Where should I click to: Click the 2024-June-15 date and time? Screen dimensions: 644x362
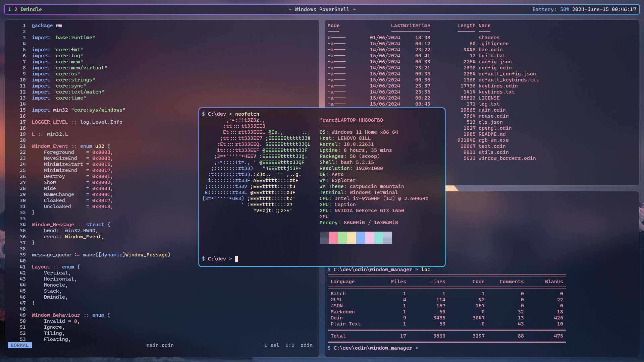click(x=604, y=9)
